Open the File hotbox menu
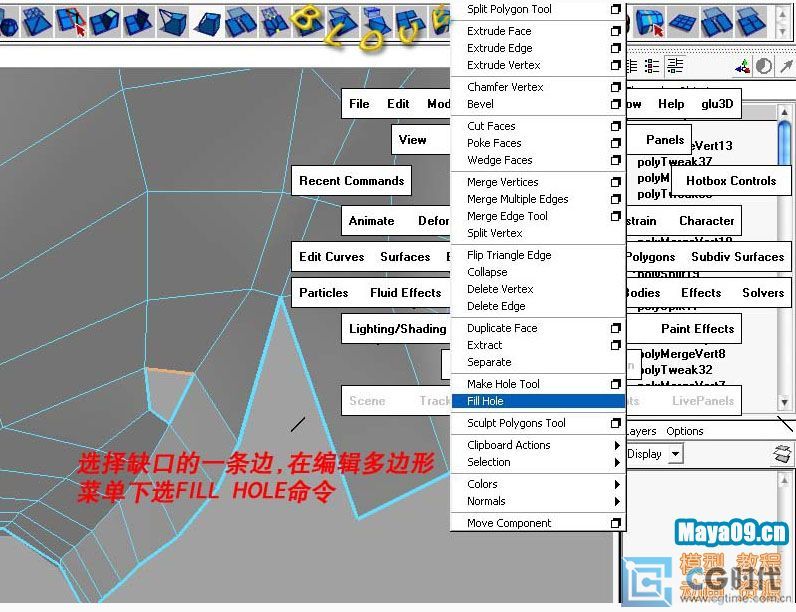The image size is (796, 612). pos(359,104)
